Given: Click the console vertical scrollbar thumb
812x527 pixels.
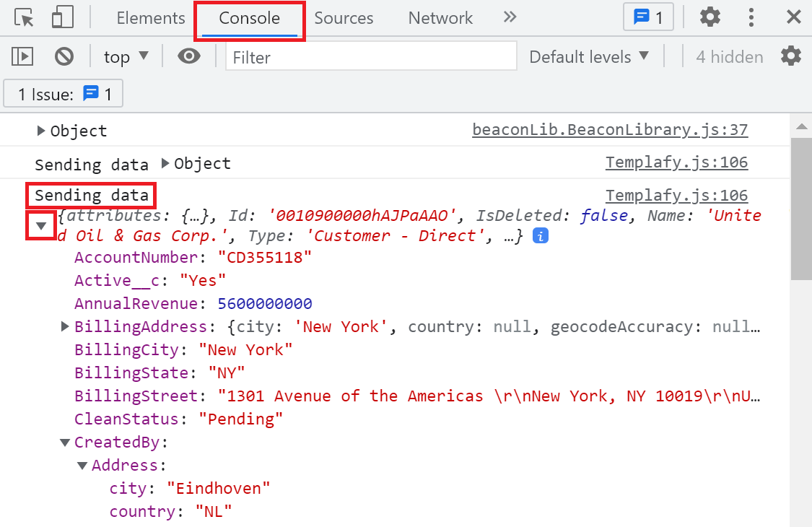Looking at the screenshot, I should [x=801, y=209].
